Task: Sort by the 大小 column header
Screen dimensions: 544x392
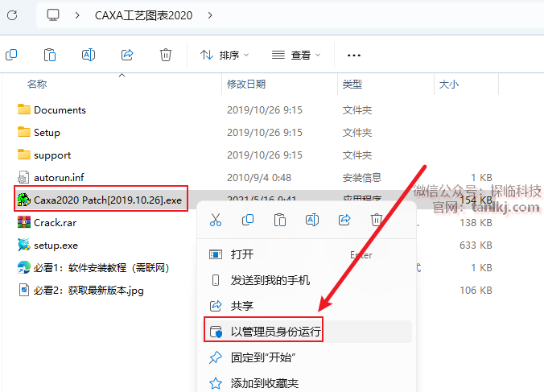Action: click(449, 84)
